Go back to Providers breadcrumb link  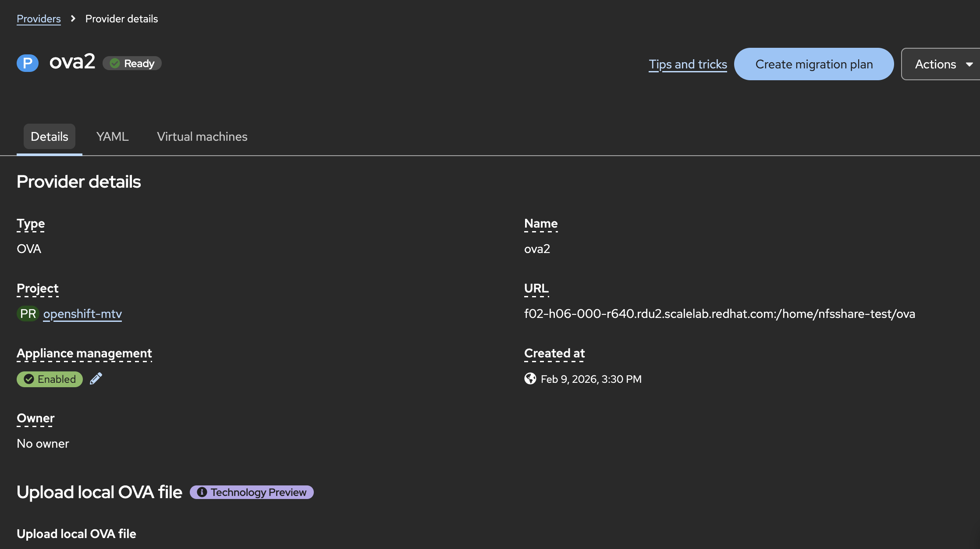(x=39, y=18)
